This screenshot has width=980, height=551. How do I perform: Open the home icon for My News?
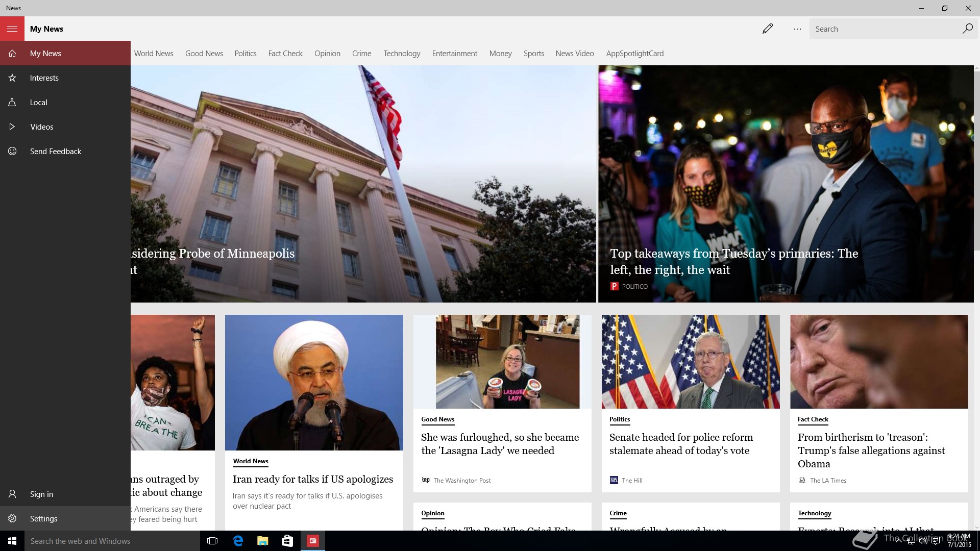[12, 53]
